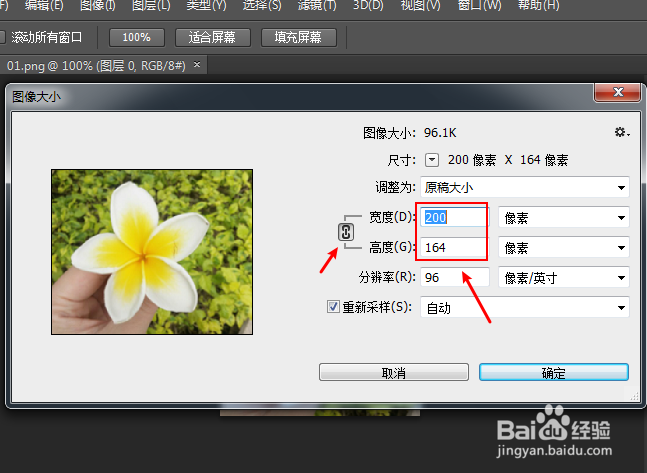Open the gear settings menu in dialog
Screen dimensions: 647x473
tap(622, 132)
